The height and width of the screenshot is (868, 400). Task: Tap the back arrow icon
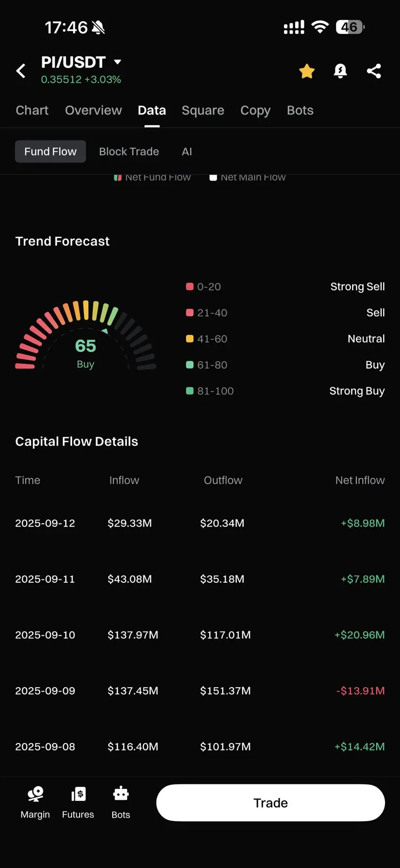coord(21,71)
